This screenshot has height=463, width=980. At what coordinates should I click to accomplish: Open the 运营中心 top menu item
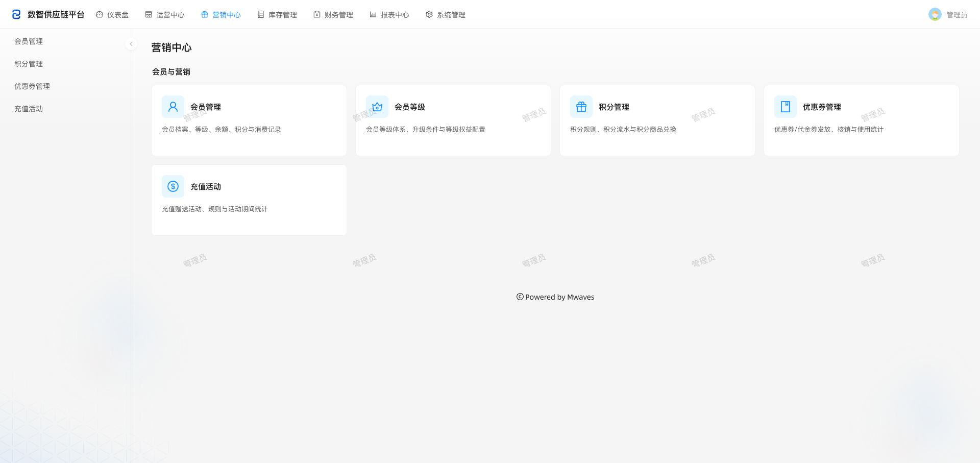point(165,14)
